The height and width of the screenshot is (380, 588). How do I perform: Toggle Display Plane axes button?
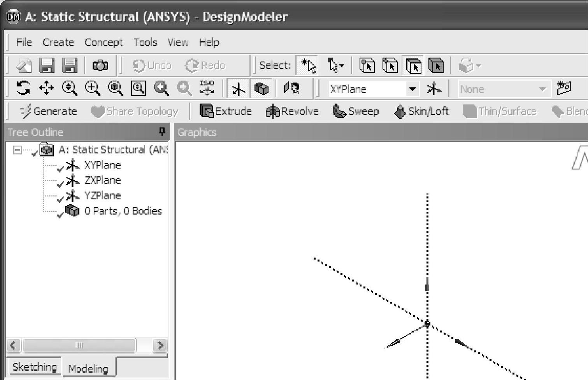(x=238, y=89)
